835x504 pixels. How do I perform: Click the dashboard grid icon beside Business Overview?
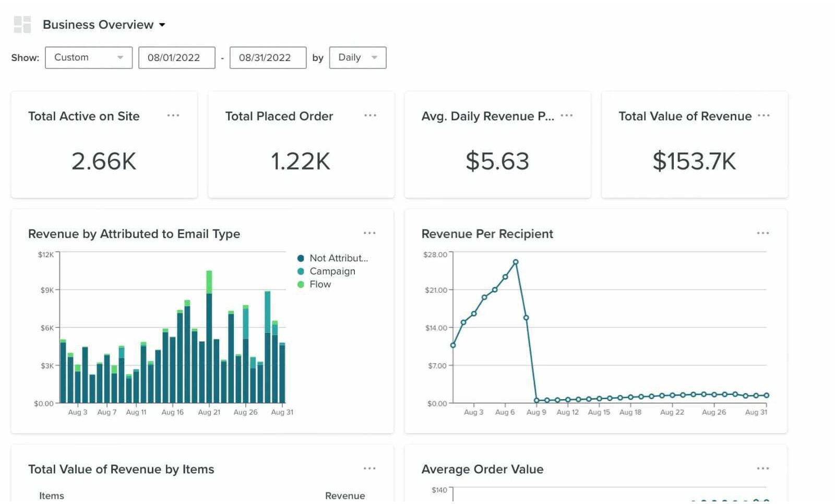pos(22,25)
